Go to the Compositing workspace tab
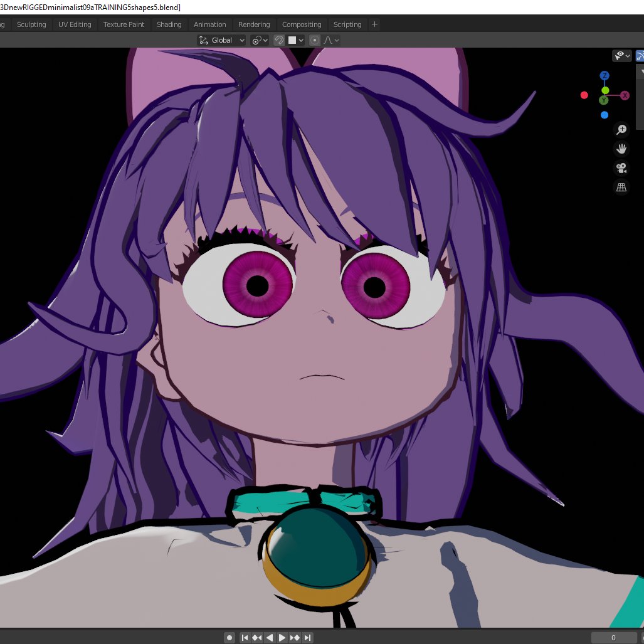Image resolution: width=644 pixels, height=644 pixels. (302, 24)
